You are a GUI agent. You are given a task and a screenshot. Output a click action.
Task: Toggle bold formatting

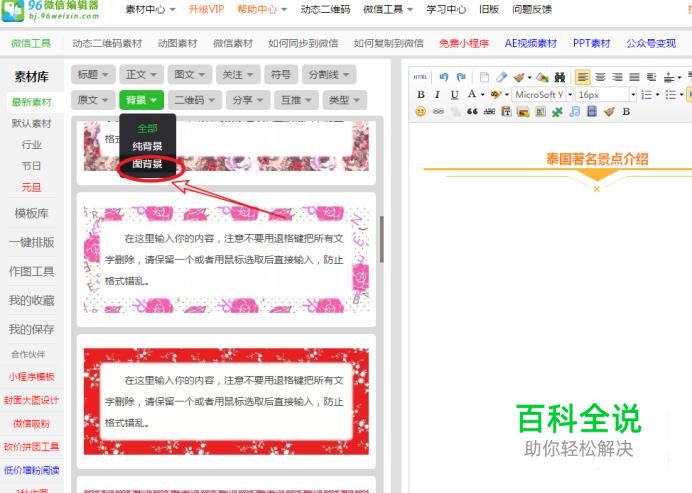[421, 94]
